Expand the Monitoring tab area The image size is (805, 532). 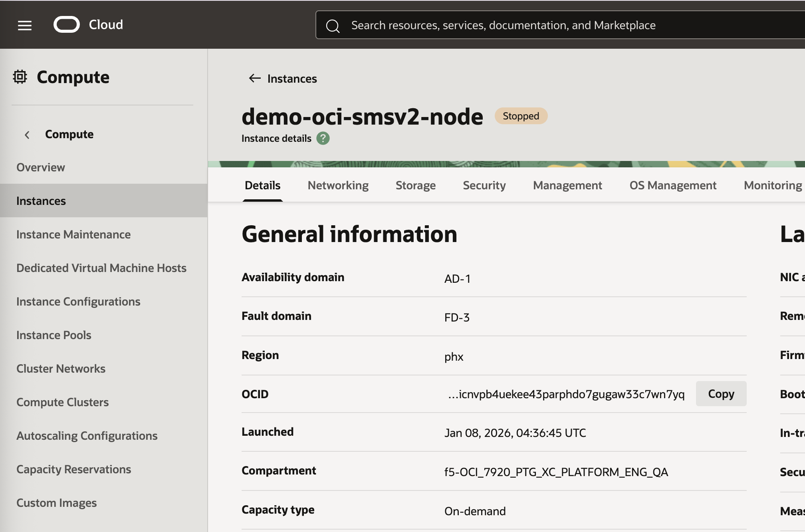pyautogui.click(x=772, y=185)
